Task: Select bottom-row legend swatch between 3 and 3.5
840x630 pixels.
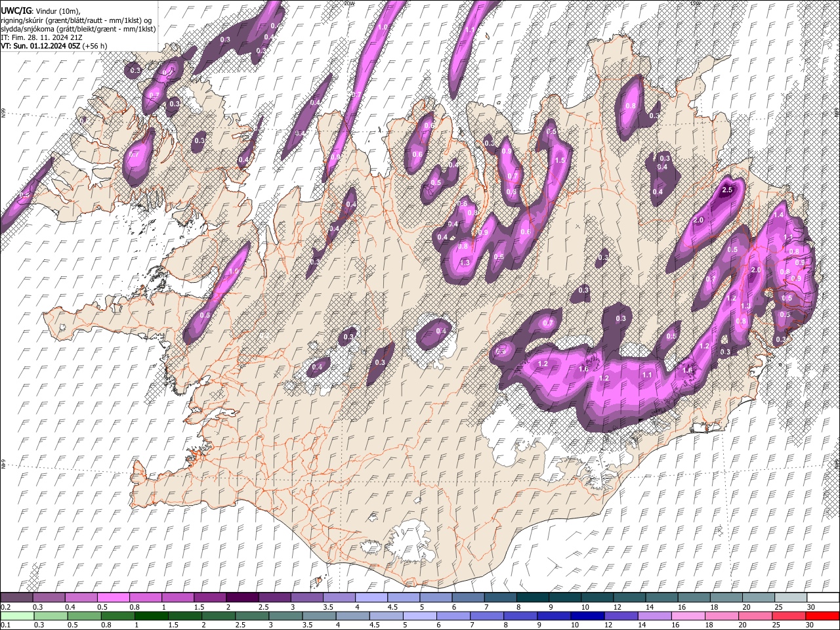Action: tap(285, 616)
